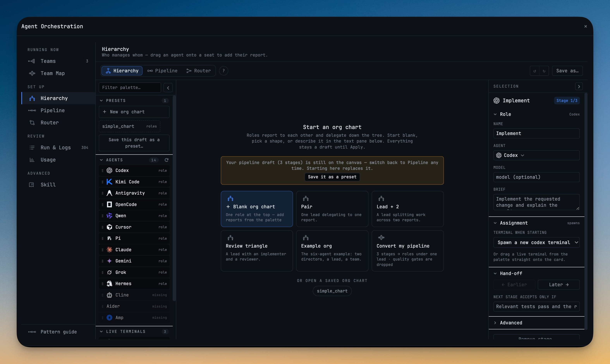Open the Pattern guide
610x364 pixels.
coord(58,332)
